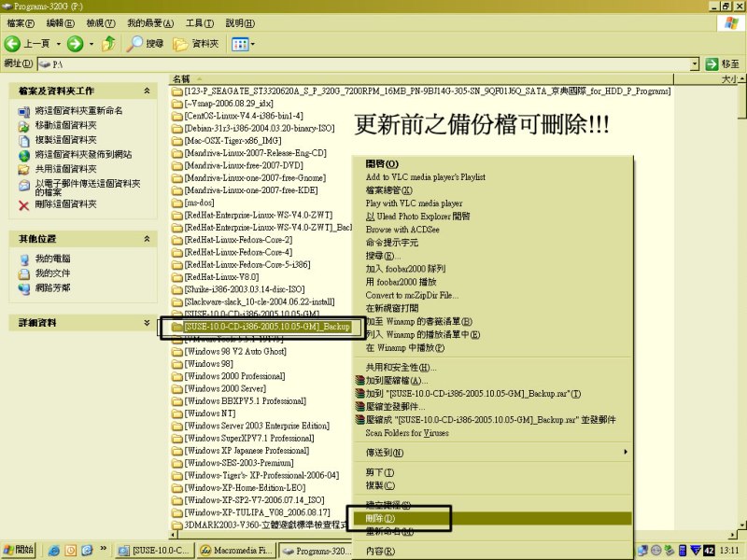Click the 我的電腦 link under 其他位置

(x=52, y=259)
